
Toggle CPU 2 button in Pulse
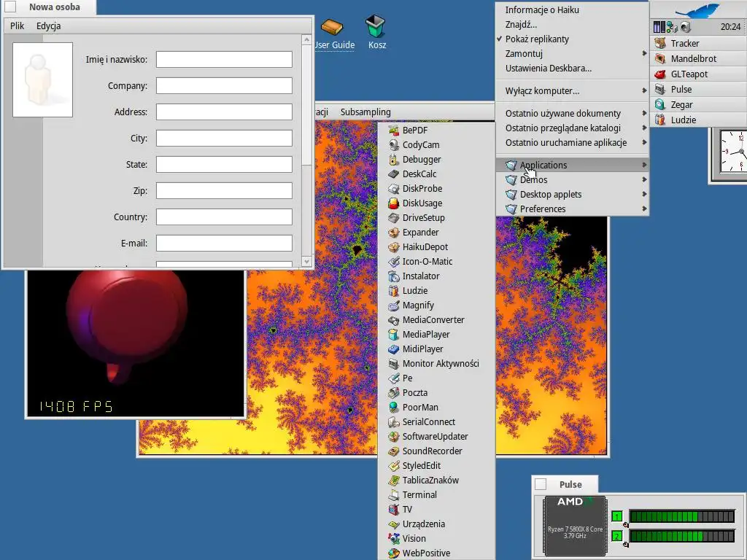617,536
